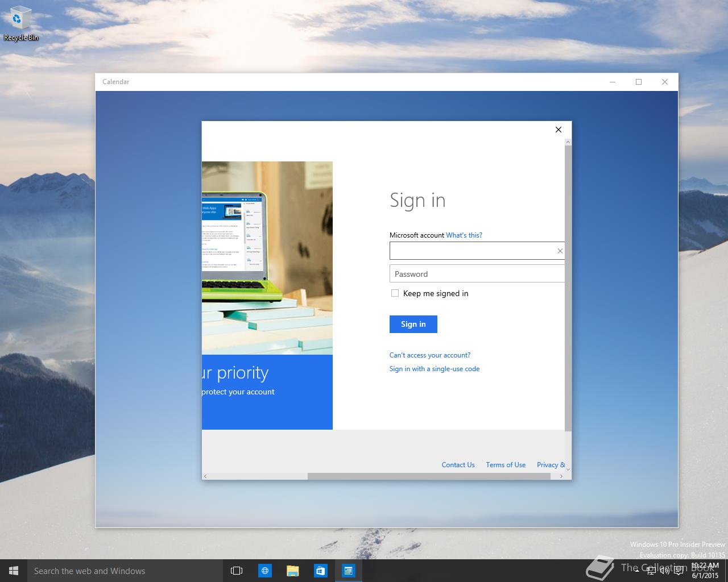
Task: Open the Action Center notifications icon
Action: pos(678,571)
